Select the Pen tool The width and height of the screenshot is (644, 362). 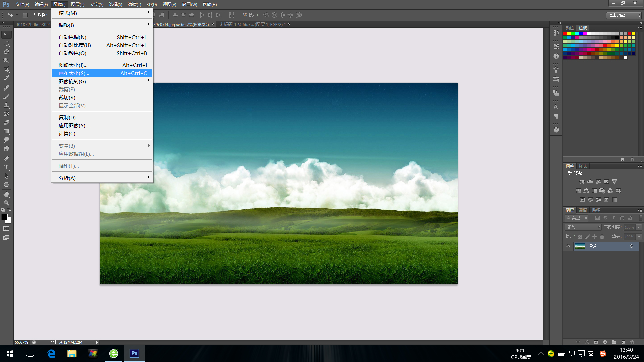6,158
